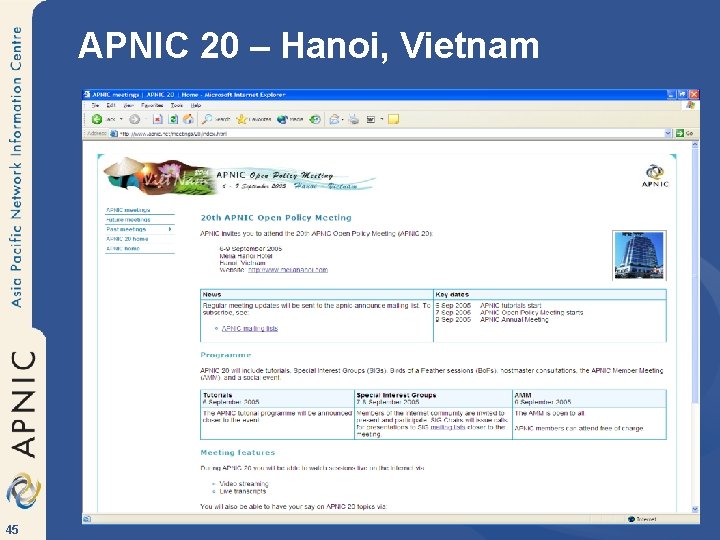Click the Internet zone globe in status bar
Viewport: 720px width, 540px height.
click(632, 519)
